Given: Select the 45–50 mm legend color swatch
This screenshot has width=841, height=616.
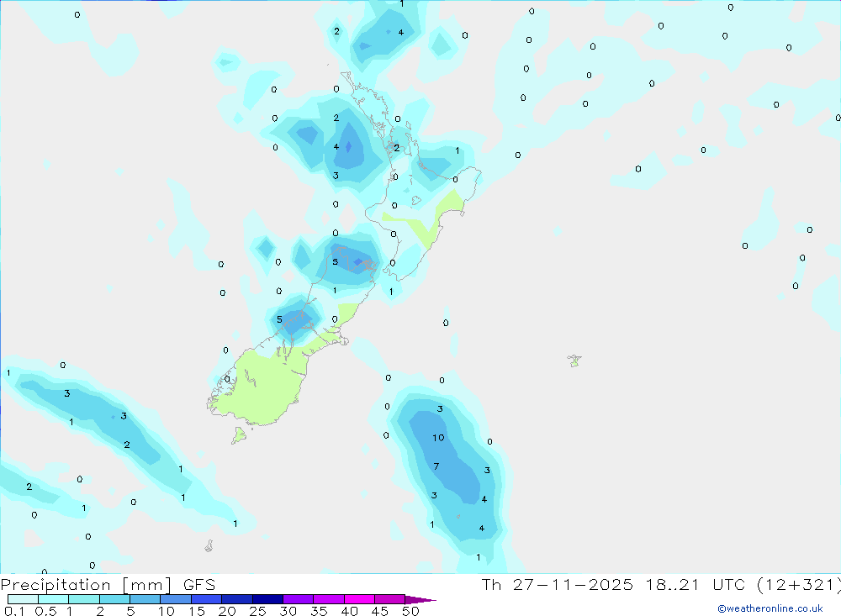Looking at the screenshot, I should (x=390, y=599).
